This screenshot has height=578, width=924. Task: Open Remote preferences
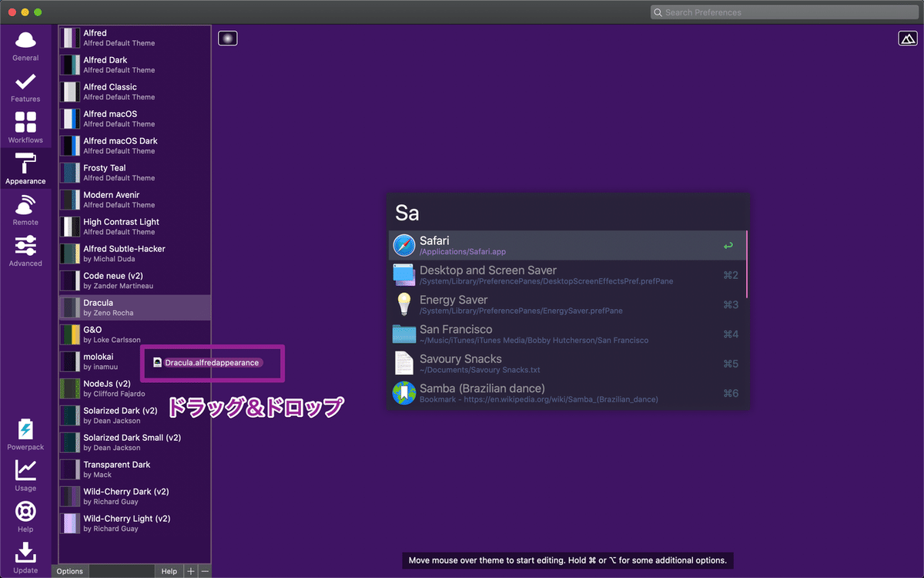pos(25,210)
